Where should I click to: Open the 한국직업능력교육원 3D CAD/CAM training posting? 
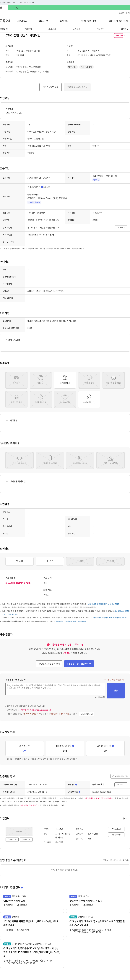[x=32, y=953]
